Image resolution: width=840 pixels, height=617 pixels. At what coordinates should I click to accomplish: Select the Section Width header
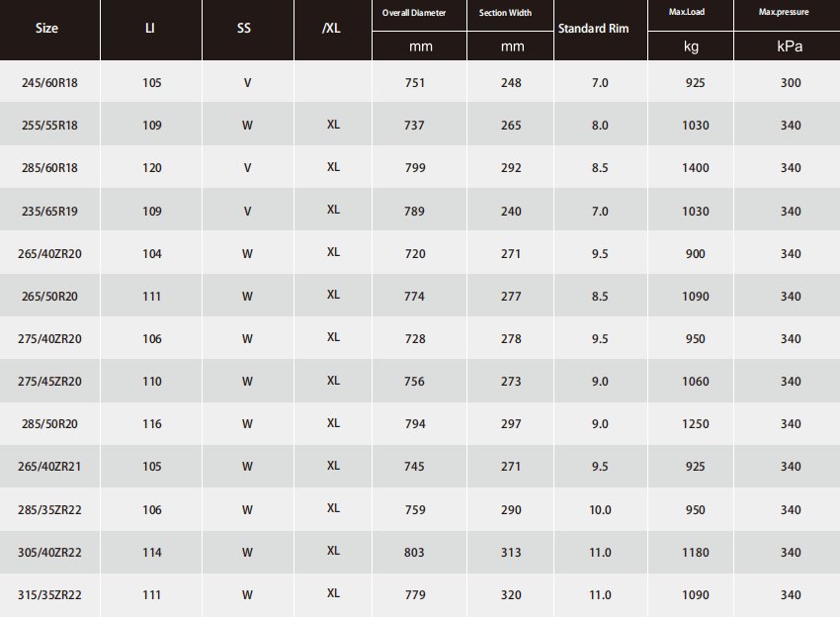(x=511, y=13)
